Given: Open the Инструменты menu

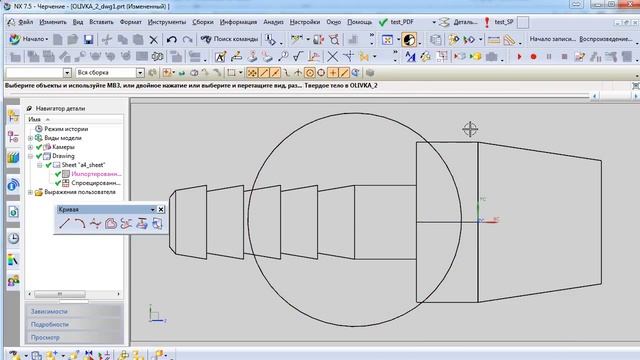Looking at the screenshot, I should click(167, 22).
